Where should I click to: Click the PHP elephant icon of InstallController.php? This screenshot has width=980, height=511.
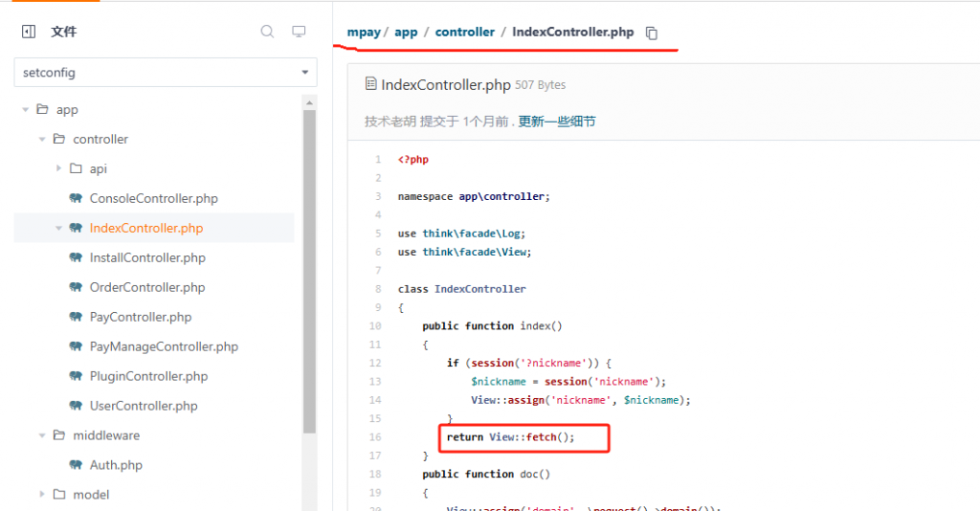76,257
